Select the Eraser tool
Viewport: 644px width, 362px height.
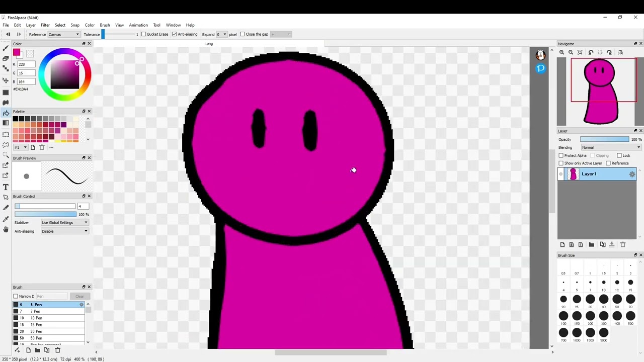[x=6, y=58]
